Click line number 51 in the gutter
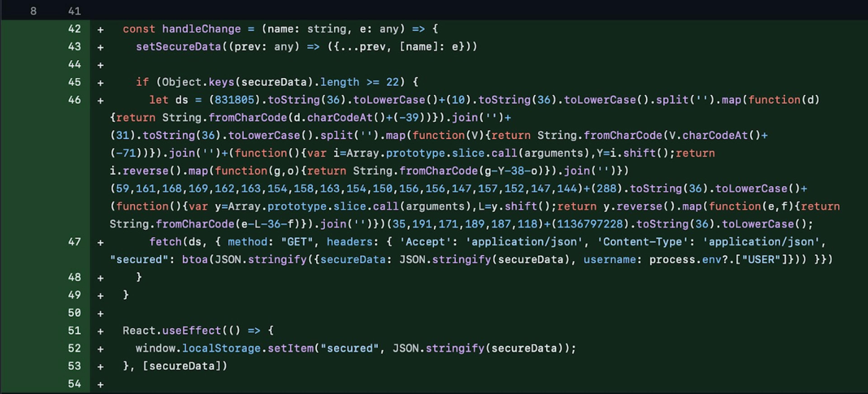 74,331
